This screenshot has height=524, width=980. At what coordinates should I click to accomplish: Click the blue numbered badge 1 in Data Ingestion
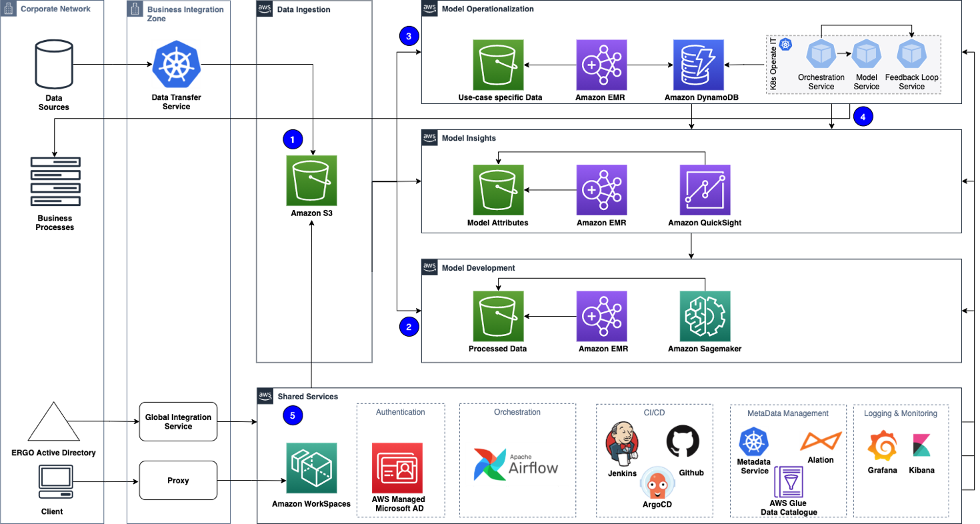pyautogui.click(x=291, y=140)
